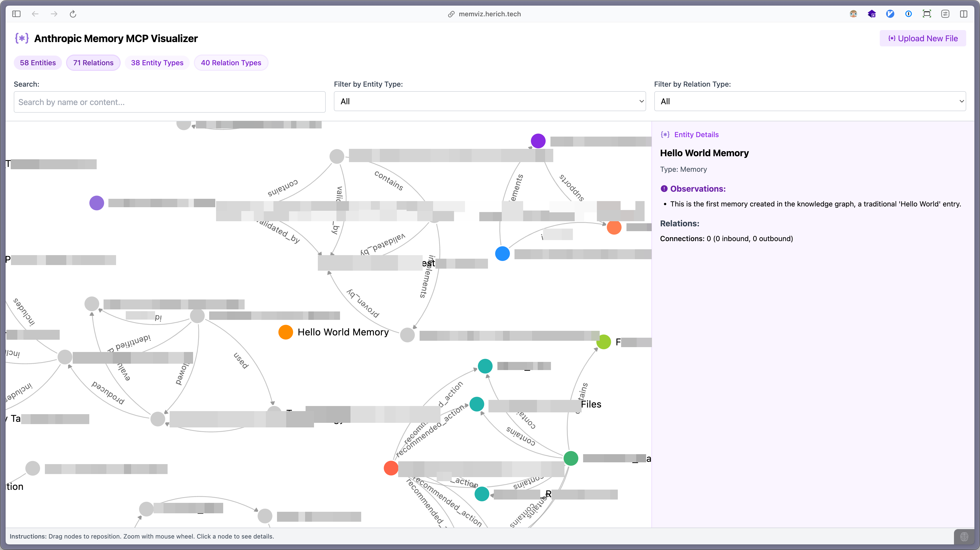Click the screenshot capture icon with green corners
980x550 pixels.
tap(927, 14)
